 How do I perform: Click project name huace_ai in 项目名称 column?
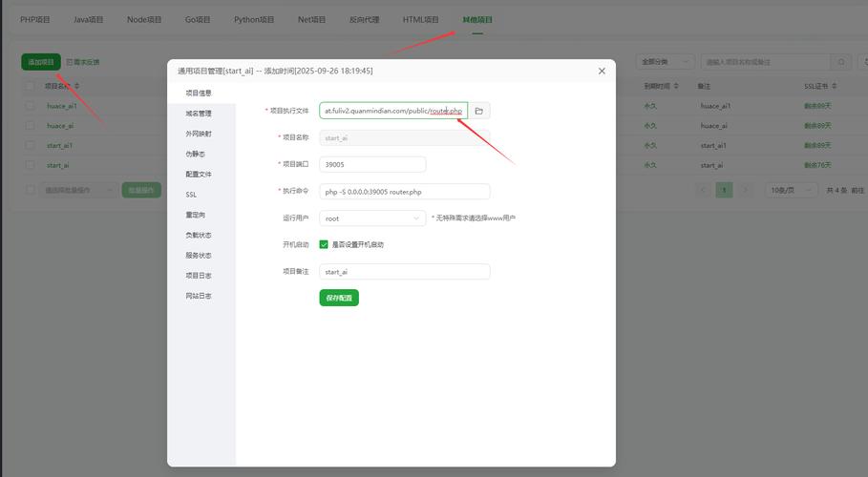(60, 126)
